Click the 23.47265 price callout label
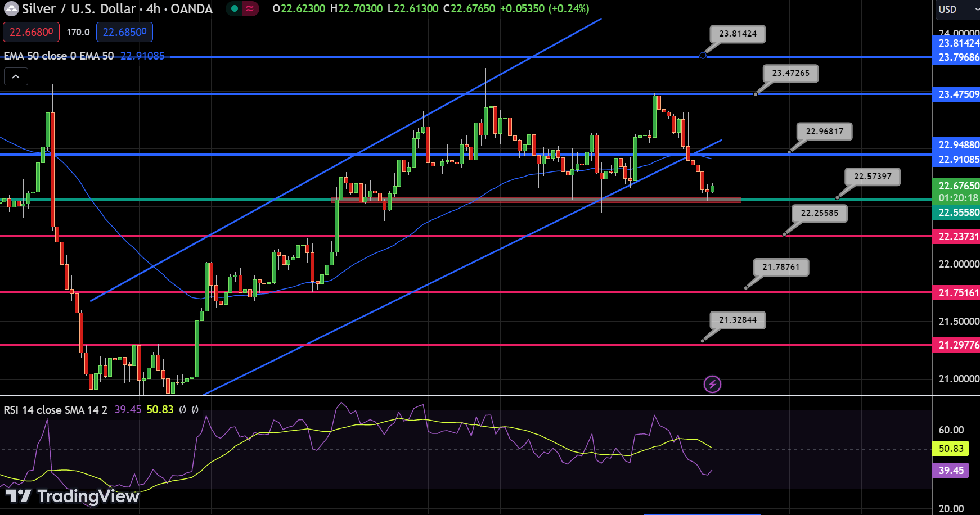 tap(790, 73)
